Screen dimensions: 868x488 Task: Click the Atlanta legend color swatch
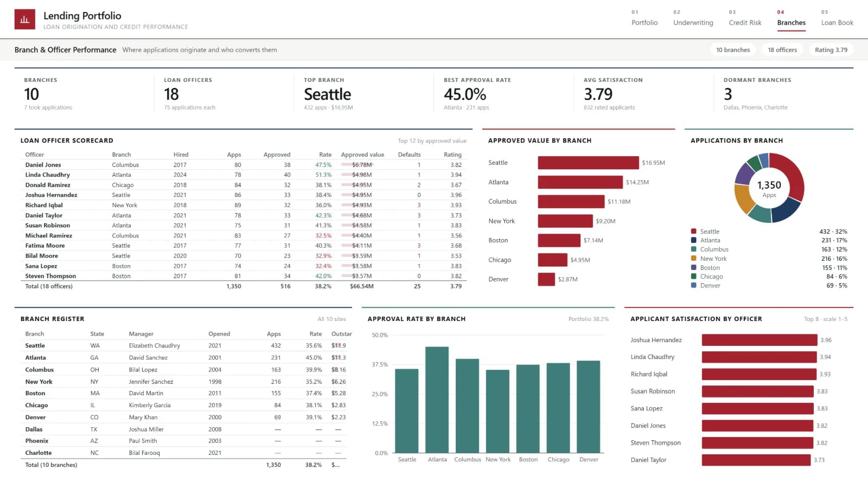pos(694,240)
